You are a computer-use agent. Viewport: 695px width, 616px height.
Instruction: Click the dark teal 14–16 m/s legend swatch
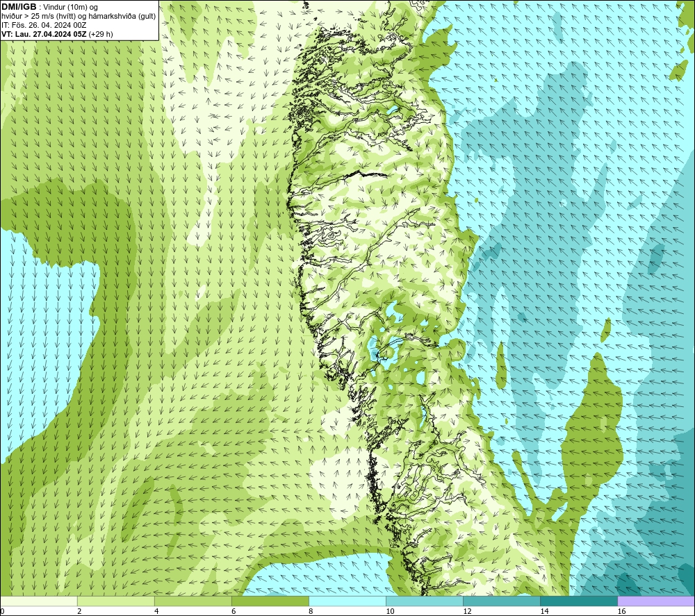pyautogui.click(x=579, y=601)
